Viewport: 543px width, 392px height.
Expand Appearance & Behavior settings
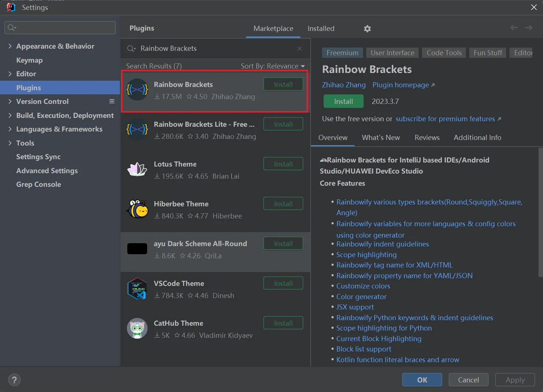(x=10, y=46)
